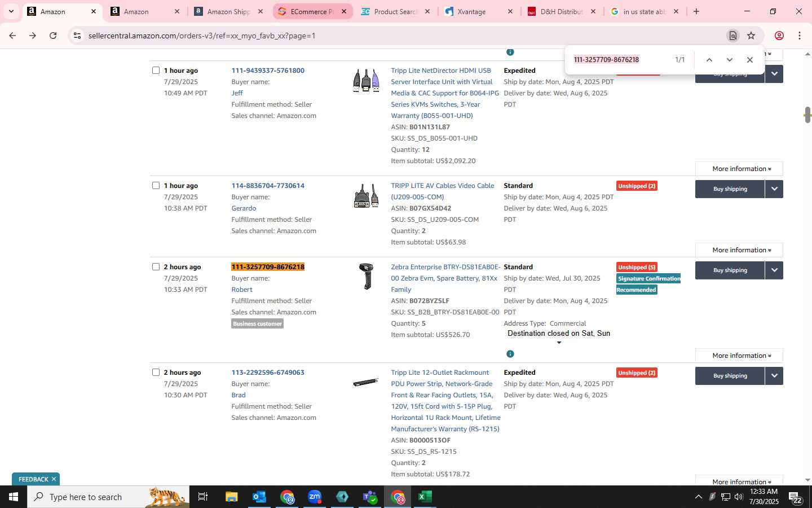The width and height of the screenshot is (812, 508).
Task: Expand the Destination closed on Sat, Sun arrow
Action: click(x=559, y=343)
